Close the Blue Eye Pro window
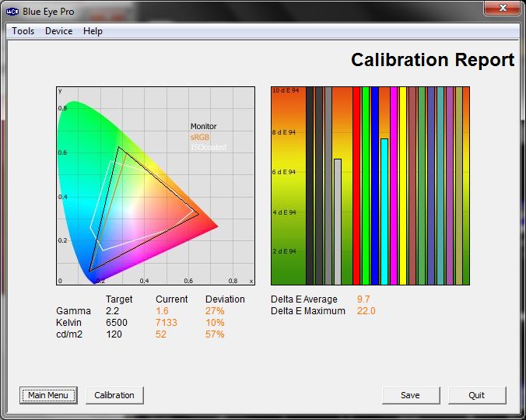Image resolution: width=526 pixels, height=420 pixels. coord(503,8)
